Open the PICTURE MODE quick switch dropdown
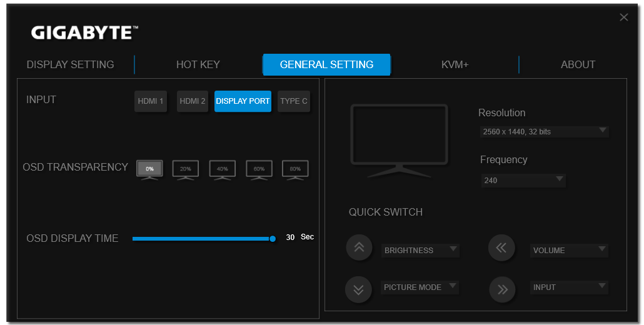Screen dimensions: 644x325 (x=420, y=287)
